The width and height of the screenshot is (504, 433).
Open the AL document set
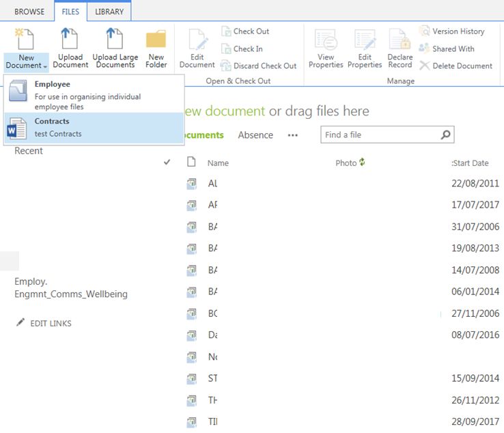click(212, 184)
